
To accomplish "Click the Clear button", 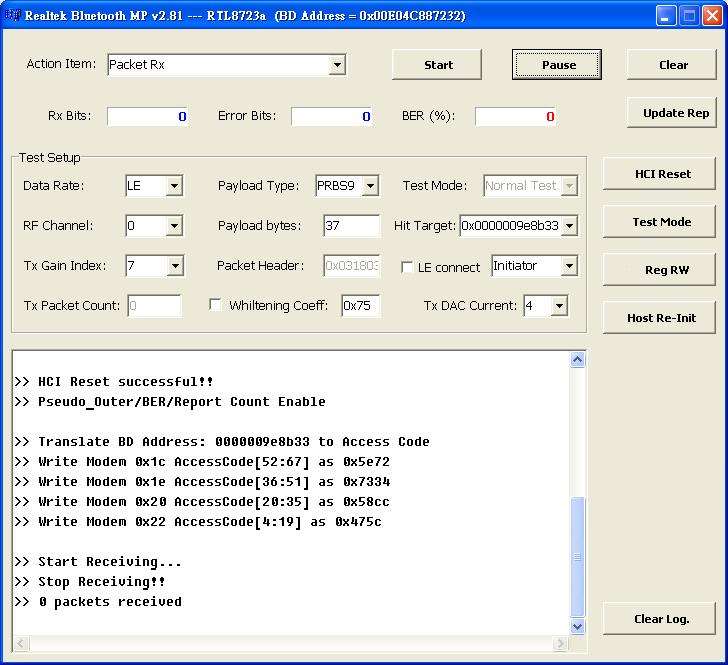I will tap(672, 65).
